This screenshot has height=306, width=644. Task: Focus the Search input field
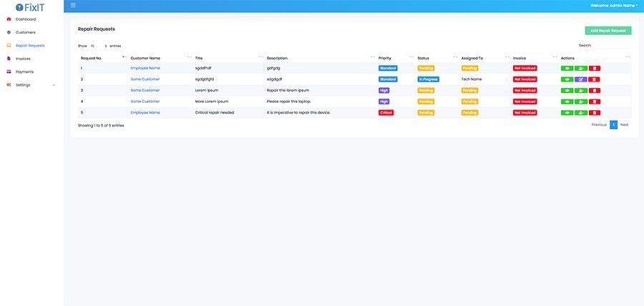click(x=612, y=46)
